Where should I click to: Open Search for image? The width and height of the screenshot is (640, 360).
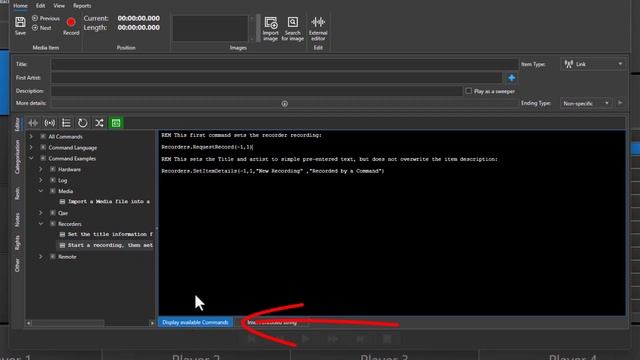click(293, 29)
